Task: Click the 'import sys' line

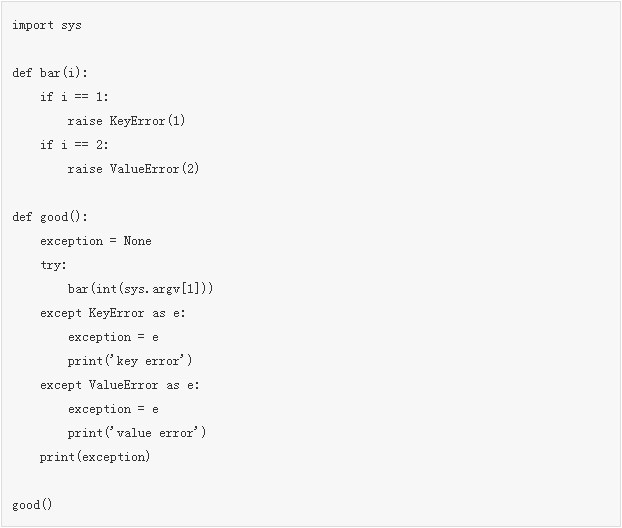Action: point(47,25)
